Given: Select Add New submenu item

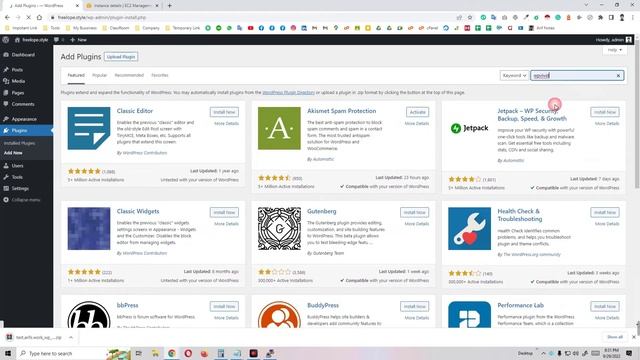Looking at the screenshot, I should pyautogui.click(x=13, y=153).
